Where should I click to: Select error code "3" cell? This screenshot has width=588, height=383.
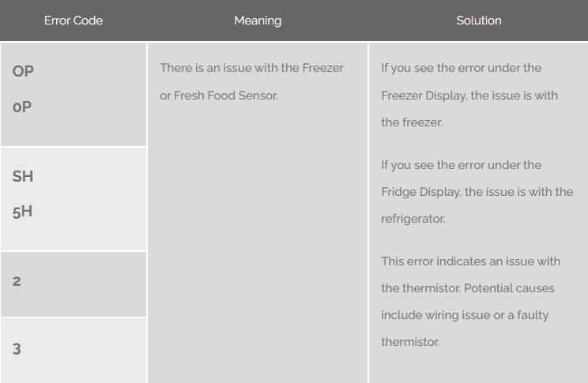click(x=17, y=348)
